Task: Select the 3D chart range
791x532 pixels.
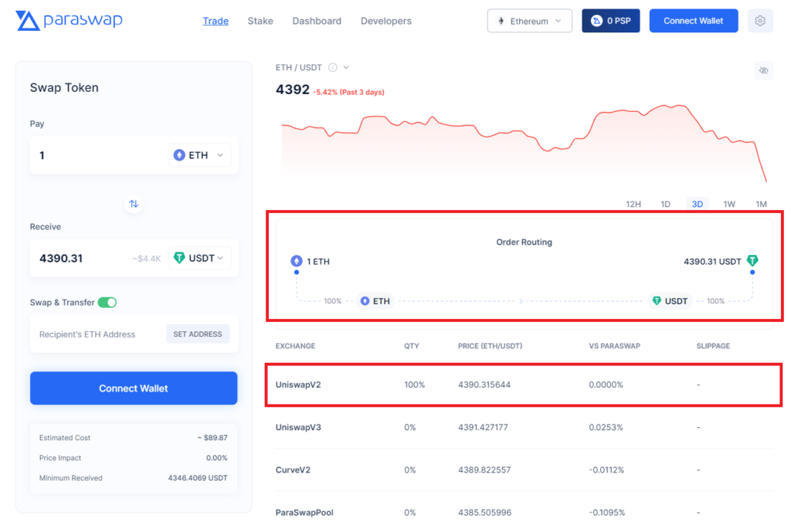Action: coord(698,204)
